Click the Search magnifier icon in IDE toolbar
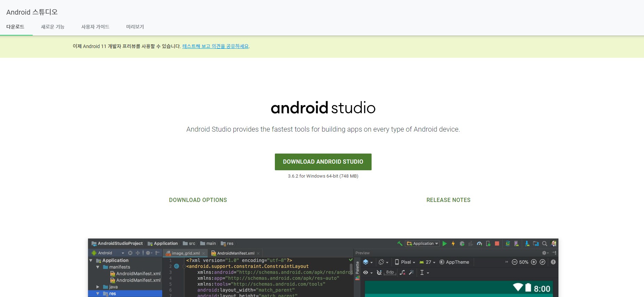The height and width of the screenshot is (297, 644). (544, 244)
